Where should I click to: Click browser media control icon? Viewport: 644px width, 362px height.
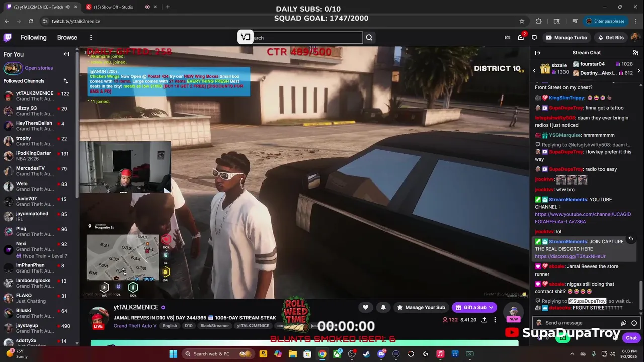click(575, 21)
